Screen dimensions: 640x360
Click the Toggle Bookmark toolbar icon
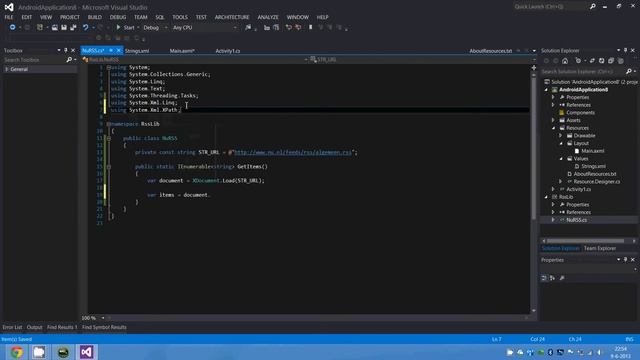click(x=311, y=27)
